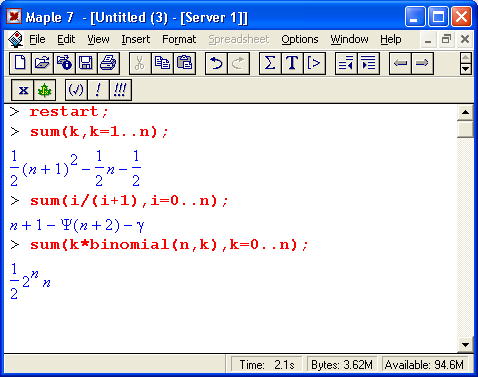Open the worksheet document icon menu
The height and width of the screenshot is (377, 478).
pyautogui.click(x=15, y=39)
